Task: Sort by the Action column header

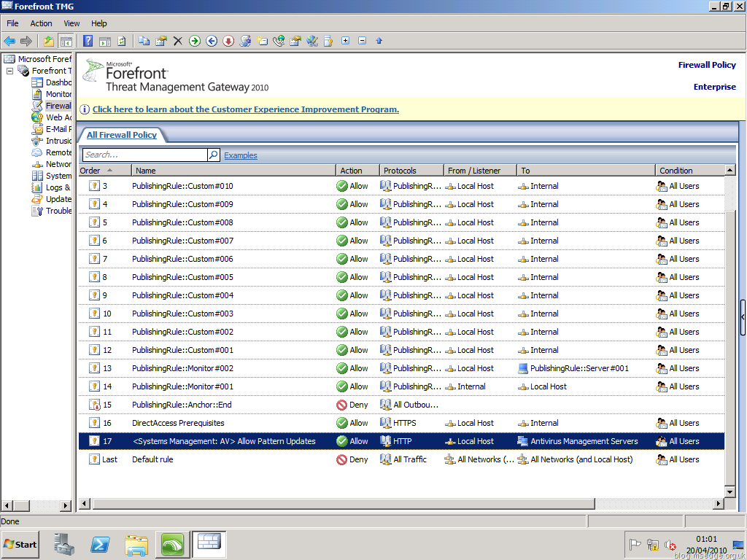Action: (357, 171)
